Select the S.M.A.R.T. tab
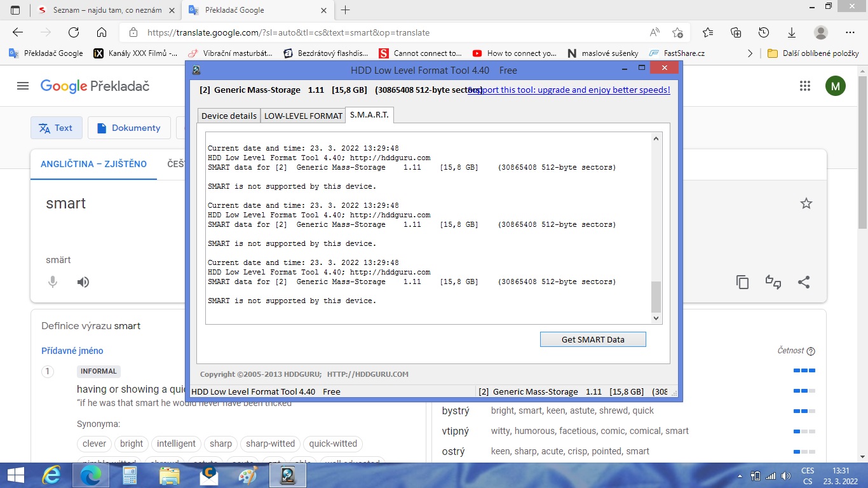This screenshot has height=488, width=868. point(369,115)
